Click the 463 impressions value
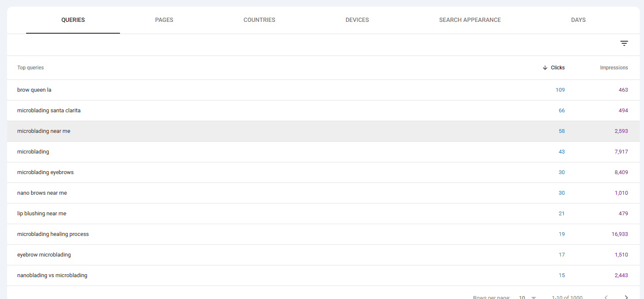 (x=623, y=90)
